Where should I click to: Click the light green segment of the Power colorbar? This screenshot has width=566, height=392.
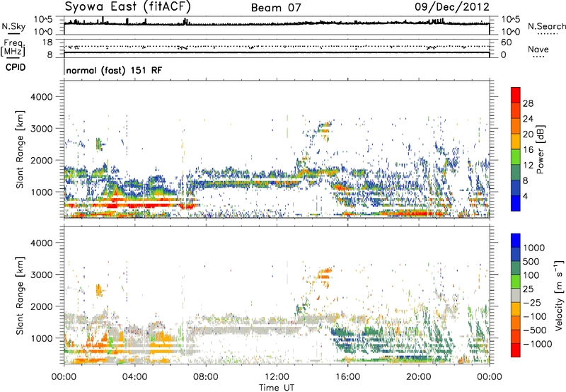pyautogui.click(x=516, y=157)
